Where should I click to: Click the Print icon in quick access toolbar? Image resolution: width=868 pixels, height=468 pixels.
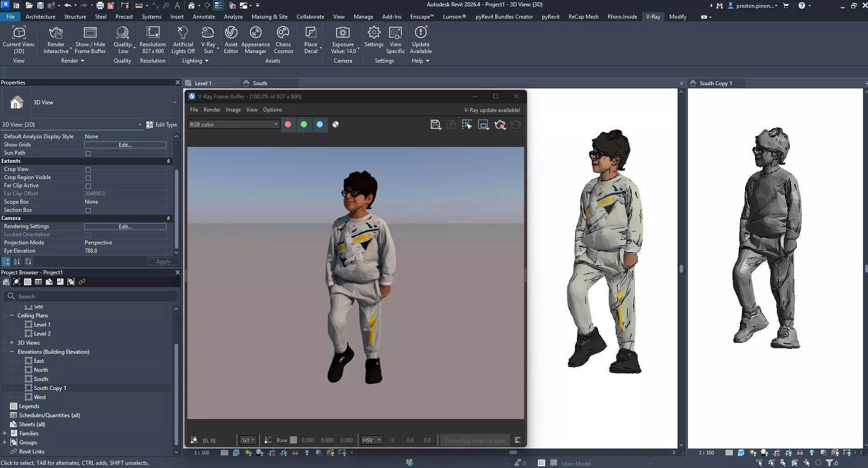100,5
